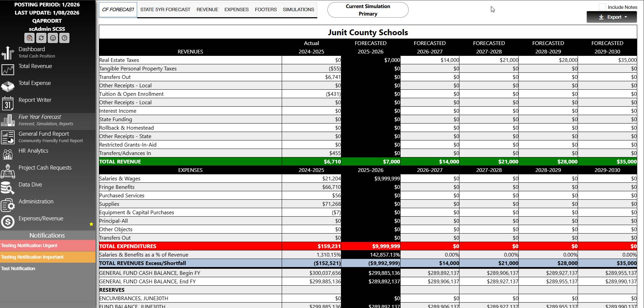Viewport: 644px width, 308px height.
Task: Expand the Export dropdown caret
Action: pos(626,17)
